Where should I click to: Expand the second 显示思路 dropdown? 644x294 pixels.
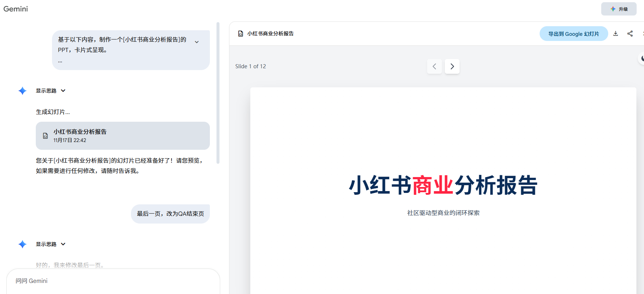click(51, 244)
